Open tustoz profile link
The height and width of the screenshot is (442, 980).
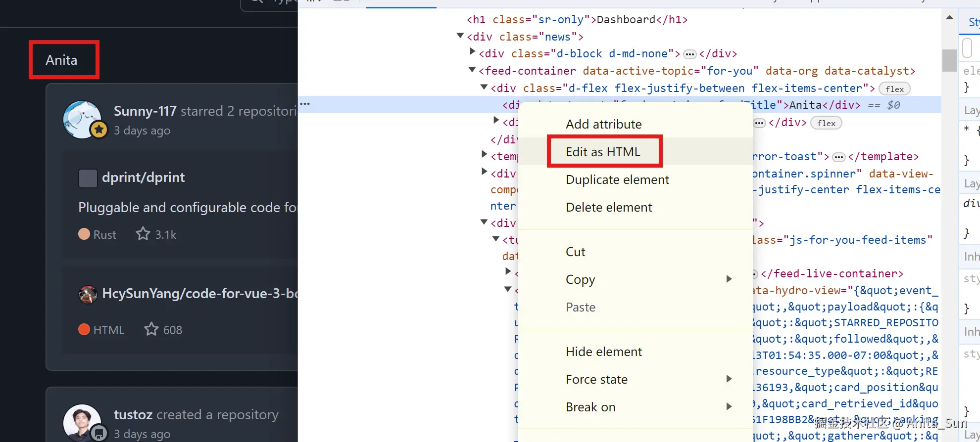point(133,414)
